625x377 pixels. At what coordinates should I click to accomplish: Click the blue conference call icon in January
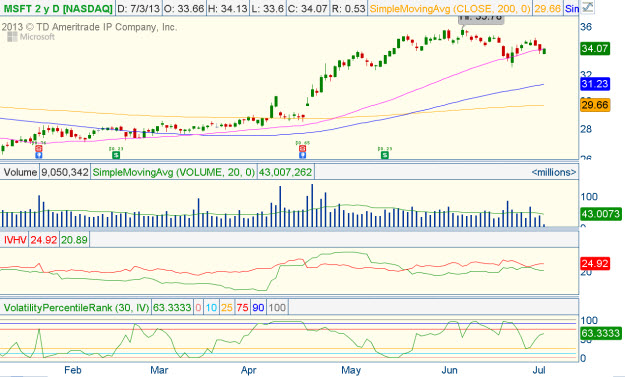39,155
